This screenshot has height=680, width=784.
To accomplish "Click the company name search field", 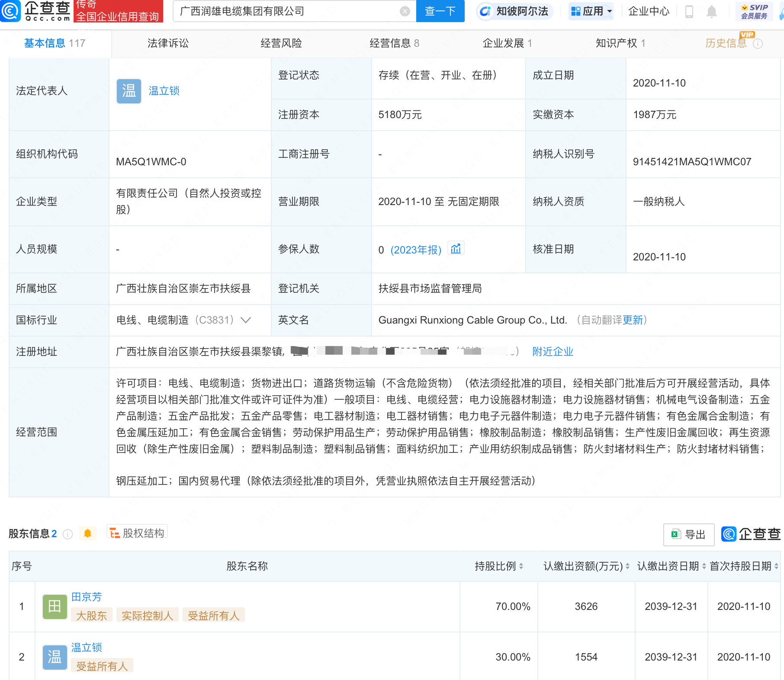I will [x=286, y=11].
